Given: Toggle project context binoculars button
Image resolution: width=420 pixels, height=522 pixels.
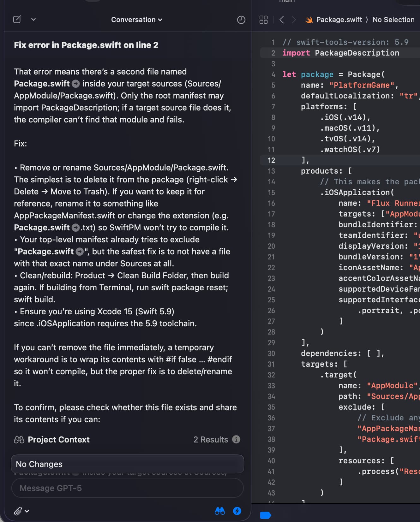Looking at the screenshot, I should click(220, 511).
